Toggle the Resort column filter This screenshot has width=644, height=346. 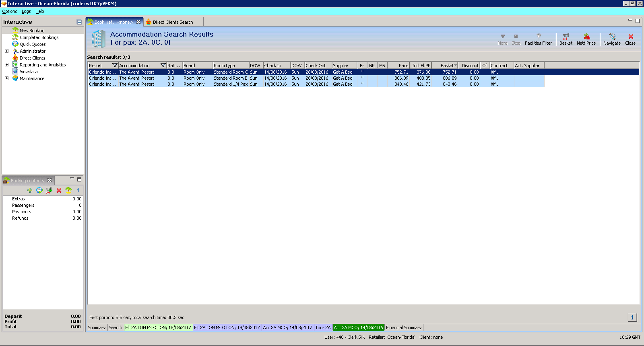(x=115, y=65)
